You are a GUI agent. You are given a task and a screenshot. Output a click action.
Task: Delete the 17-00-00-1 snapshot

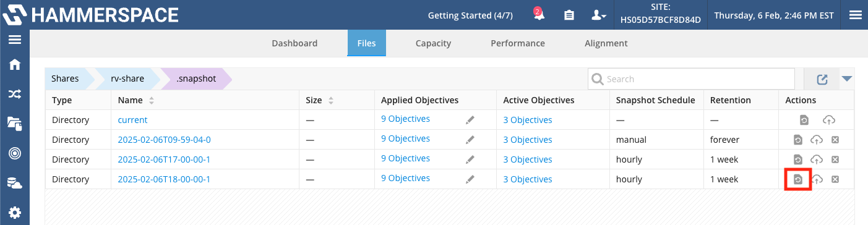(835, 159)
